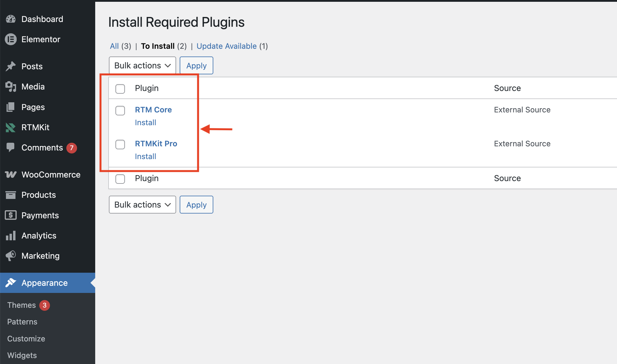Open the top Bulk actions dropdown

[142, 65]
